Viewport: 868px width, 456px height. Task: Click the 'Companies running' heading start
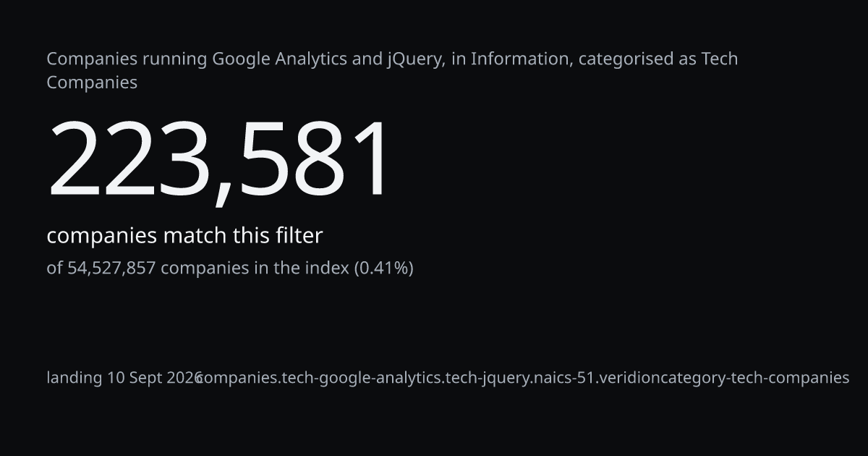coord(127,59)
